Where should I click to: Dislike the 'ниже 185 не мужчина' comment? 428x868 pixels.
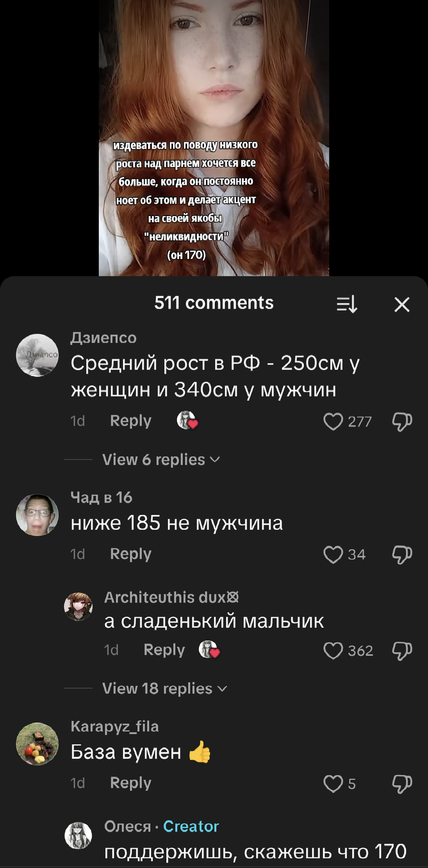click(402, 555)
